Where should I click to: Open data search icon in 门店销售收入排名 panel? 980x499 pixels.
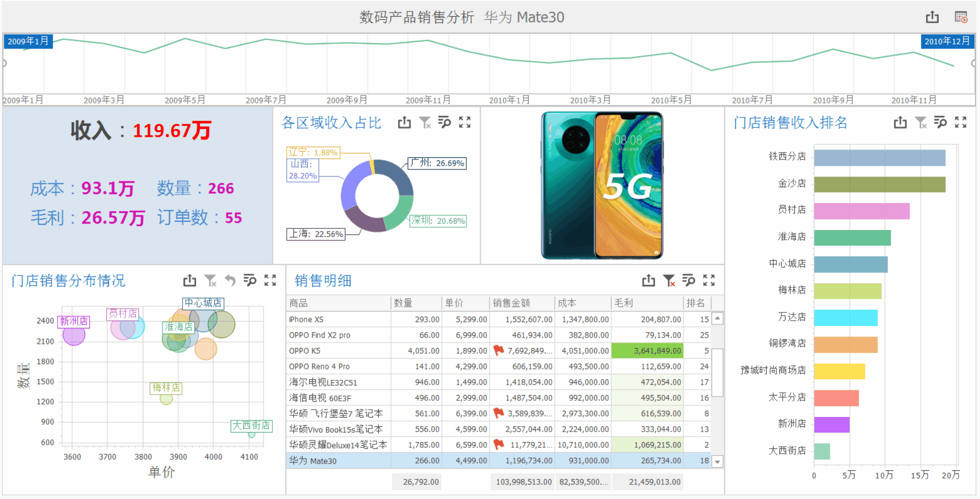pos(940,122)
